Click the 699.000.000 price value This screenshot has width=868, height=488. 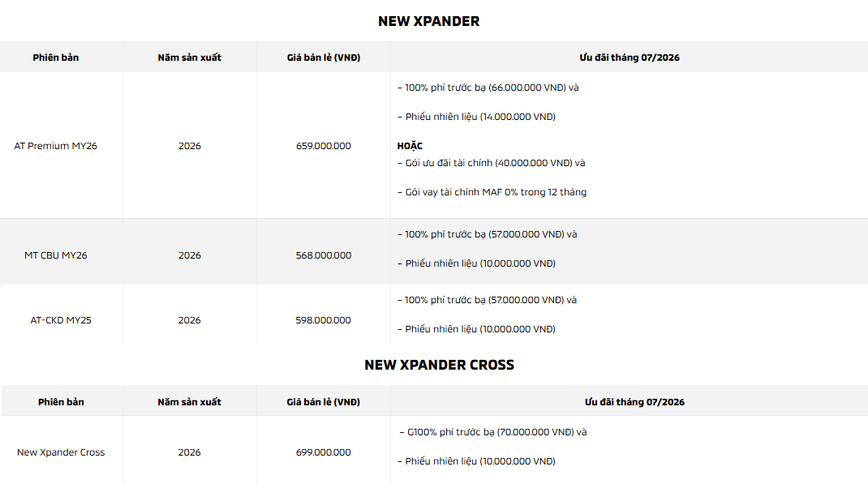(324, 452)
